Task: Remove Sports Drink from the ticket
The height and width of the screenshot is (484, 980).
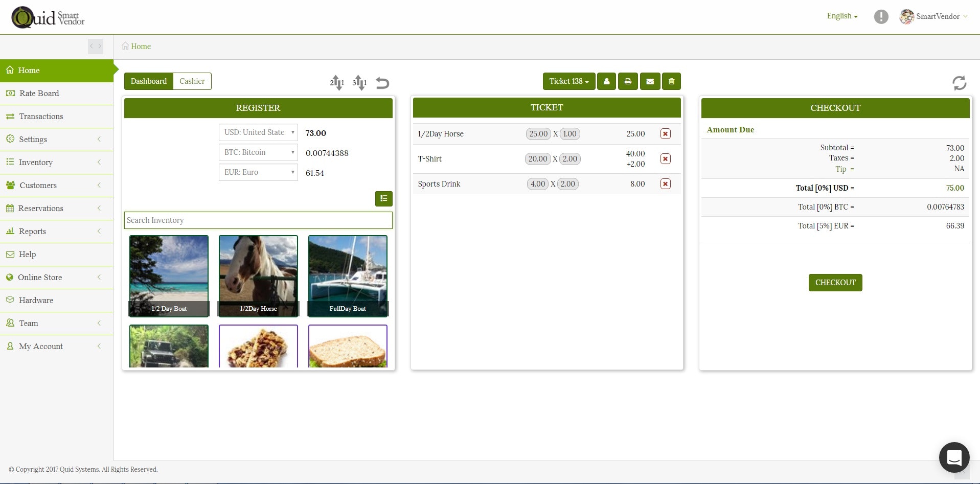Action: pyautogui.click(x=665, y=183)
